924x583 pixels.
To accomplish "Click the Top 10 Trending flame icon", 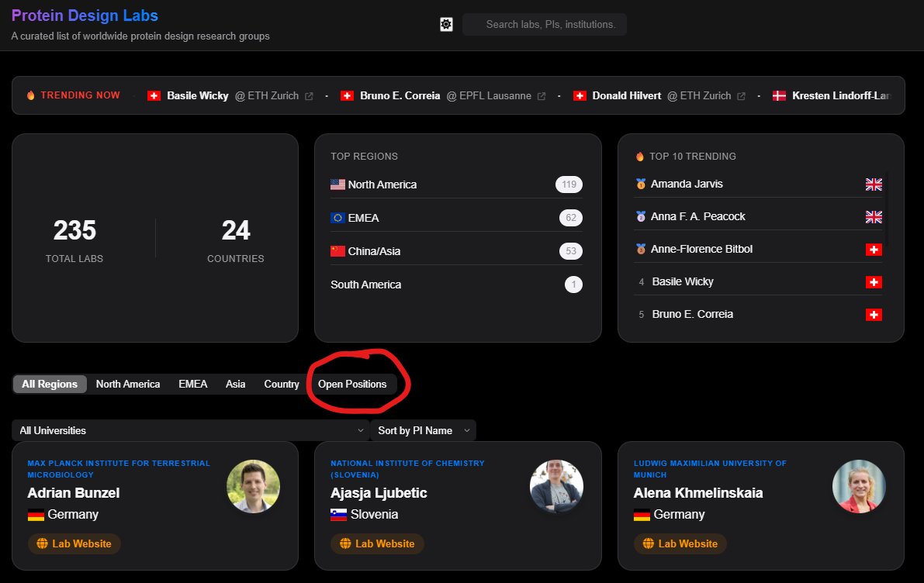I will [x=640, y=157].
